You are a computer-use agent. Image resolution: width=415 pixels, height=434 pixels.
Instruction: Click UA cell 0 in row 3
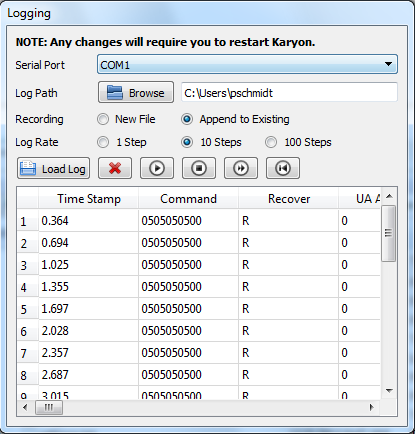pyautogui.click(x=359, y=265)
